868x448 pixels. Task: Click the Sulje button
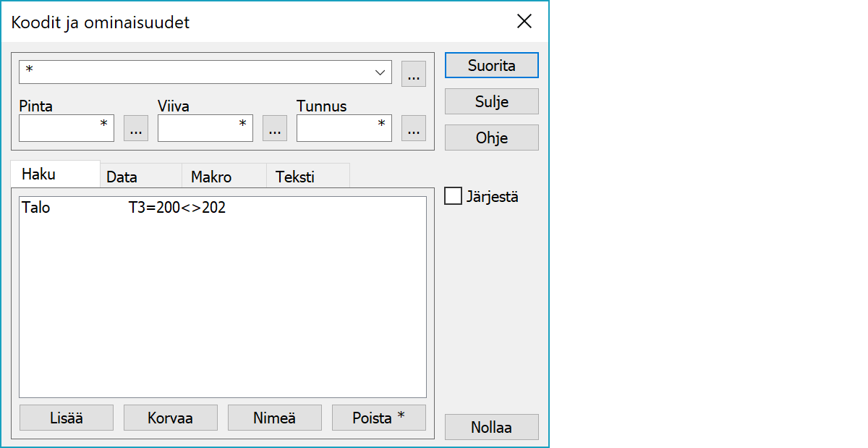(x=491, y=101)
